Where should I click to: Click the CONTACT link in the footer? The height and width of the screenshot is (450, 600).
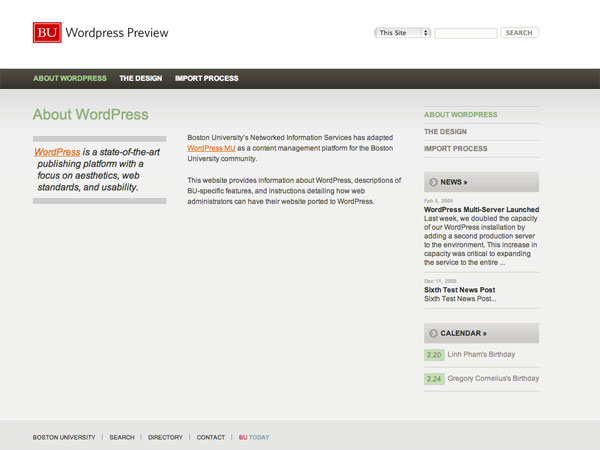point(211,437)
